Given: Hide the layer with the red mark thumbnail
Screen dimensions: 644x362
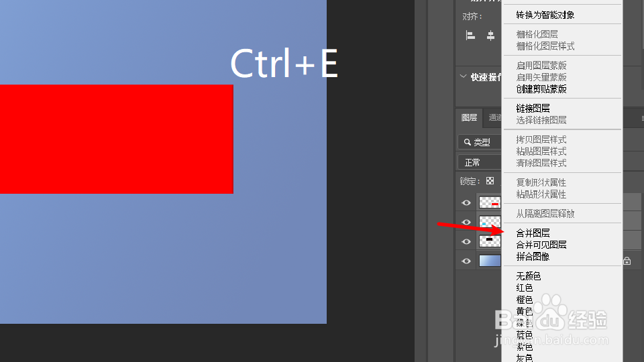Looking at the screenshot, I should (466, 202).
